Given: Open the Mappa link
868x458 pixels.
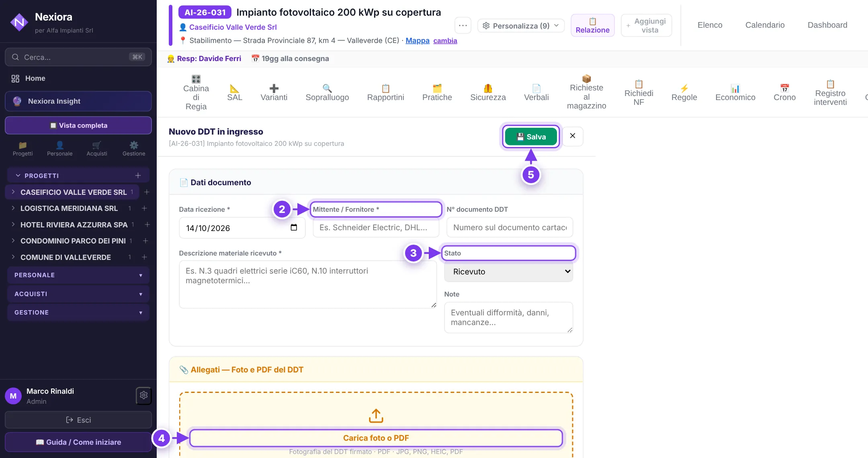Looking at the screenshot, I should pos(418,41).
